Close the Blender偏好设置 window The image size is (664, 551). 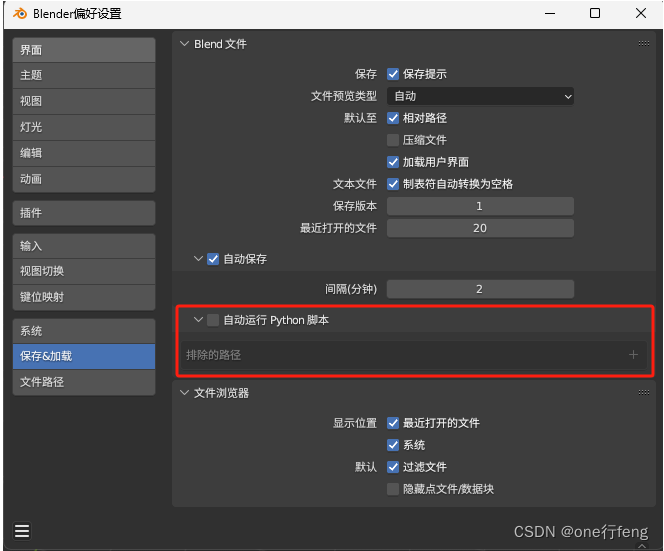click(x=641, y=14)
